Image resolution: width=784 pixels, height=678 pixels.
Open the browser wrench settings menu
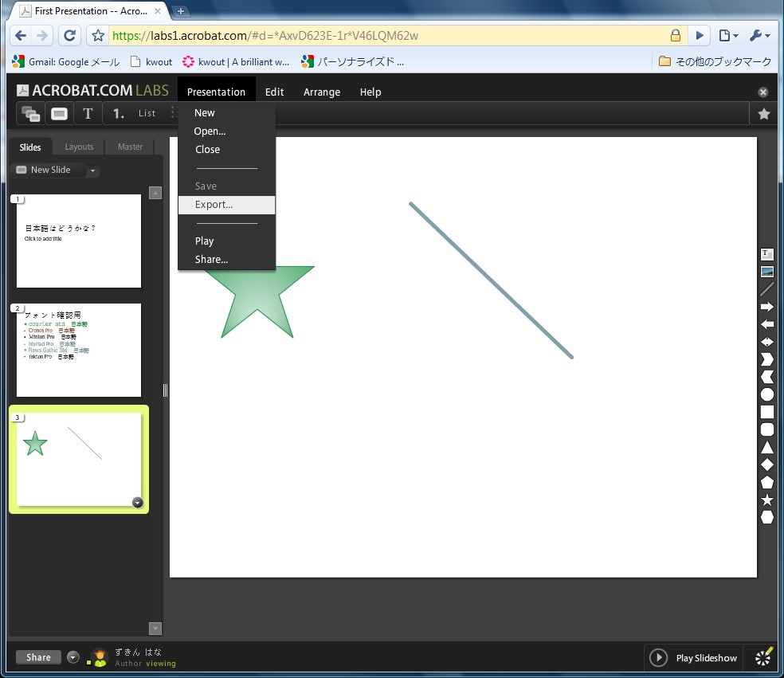point(759,36)
